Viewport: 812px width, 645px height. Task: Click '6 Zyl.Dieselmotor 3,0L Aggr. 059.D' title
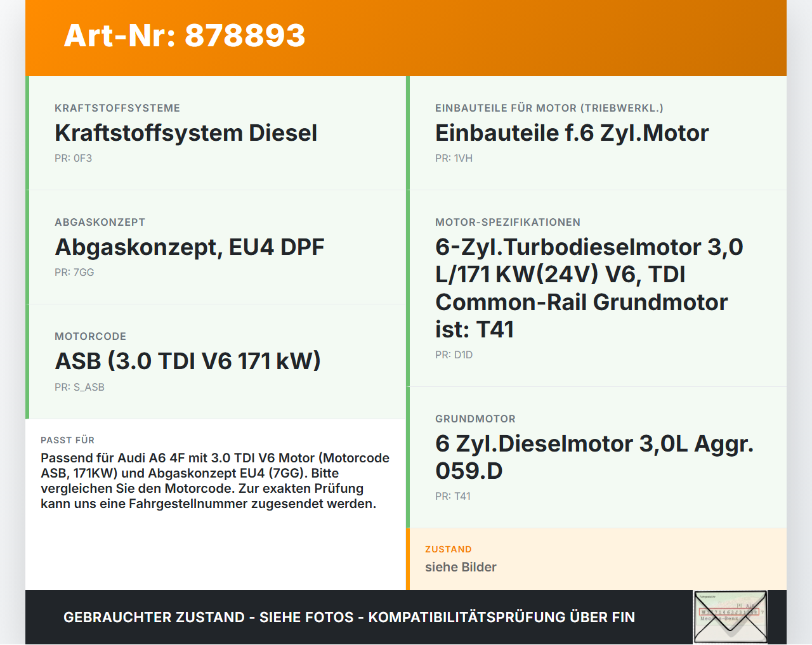tap(594, 457)
